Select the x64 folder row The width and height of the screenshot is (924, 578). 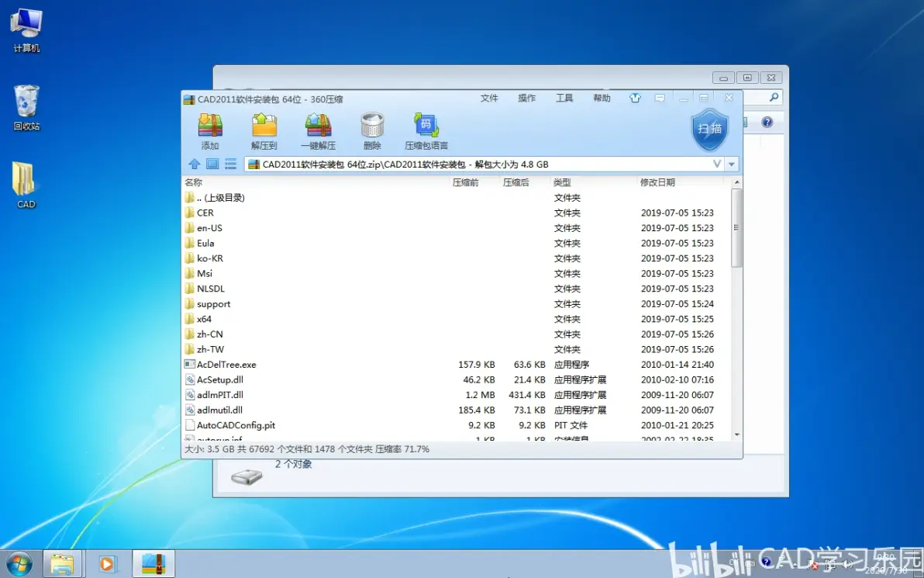[456, 319]
